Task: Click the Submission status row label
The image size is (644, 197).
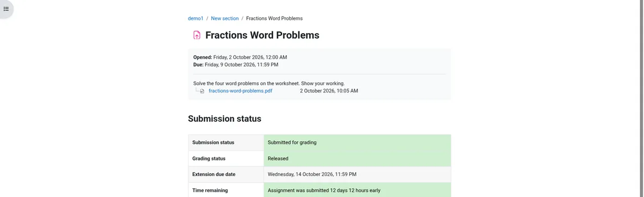Action: point(213,142)
